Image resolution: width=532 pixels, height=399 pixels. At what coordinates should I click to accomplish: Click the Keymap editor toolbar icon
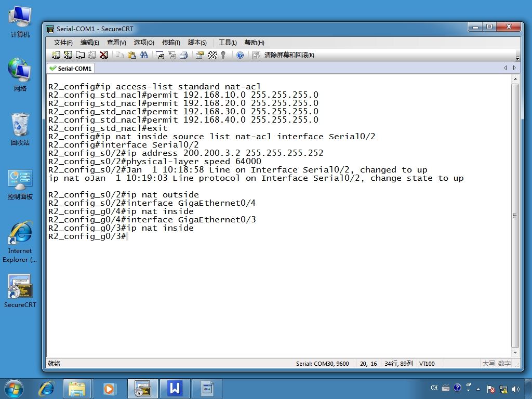(212, 55)
